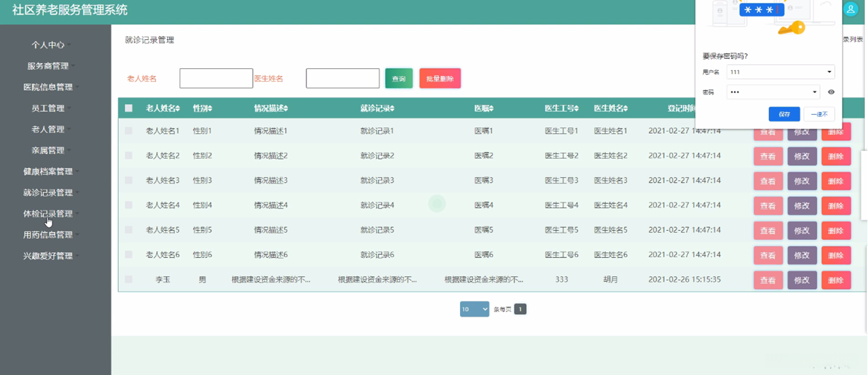
Task: Click 查看 for the 李玉 row
Action: [768, 281]
